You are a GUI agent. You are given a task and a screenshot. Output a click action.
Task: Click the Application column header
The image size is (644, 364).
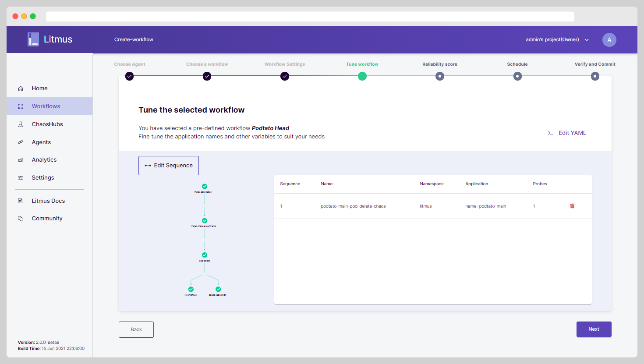click(x=477, y=184)
